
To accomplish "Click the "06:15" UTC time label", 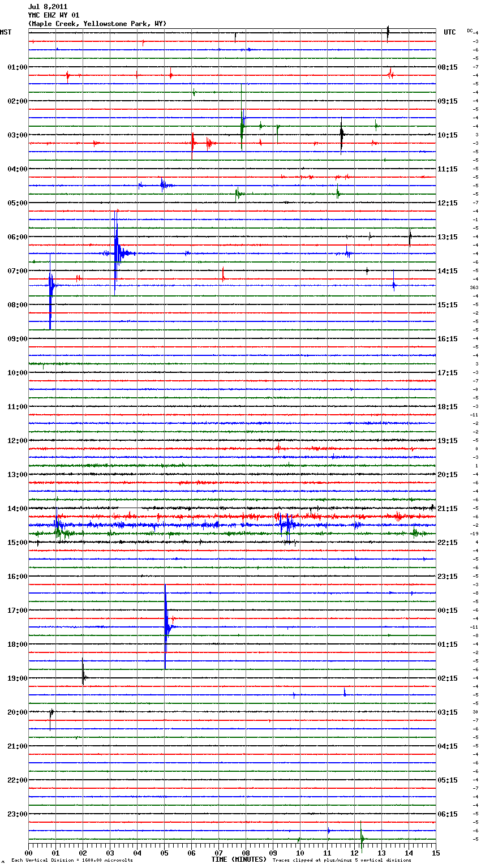I will (448, 814).
